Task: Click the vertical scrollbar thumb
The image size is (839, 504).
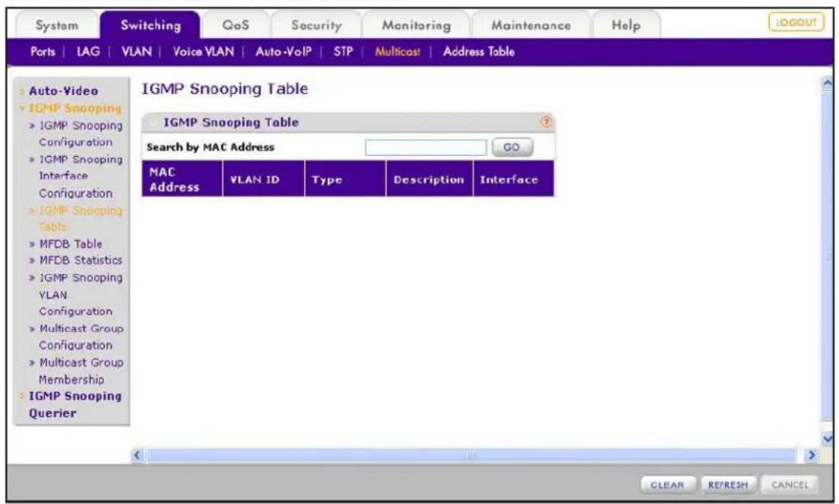Action: tap(828, 255)
